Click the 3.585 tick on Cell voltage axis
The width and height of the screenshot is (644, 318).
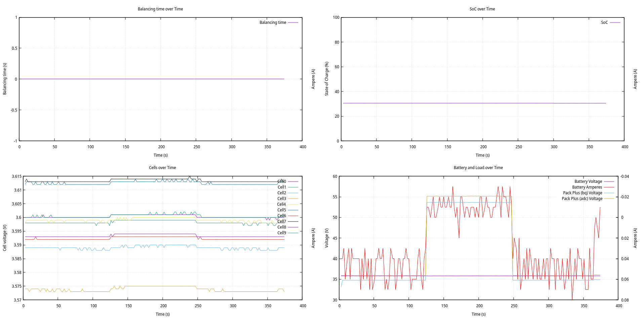(16, 259)
